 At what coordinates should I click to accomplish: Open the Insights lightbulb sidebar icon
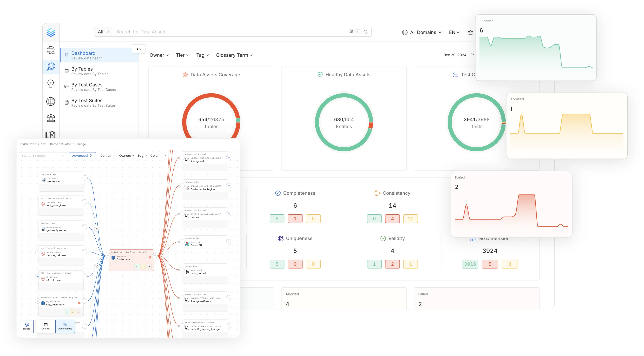click(51, 84)
